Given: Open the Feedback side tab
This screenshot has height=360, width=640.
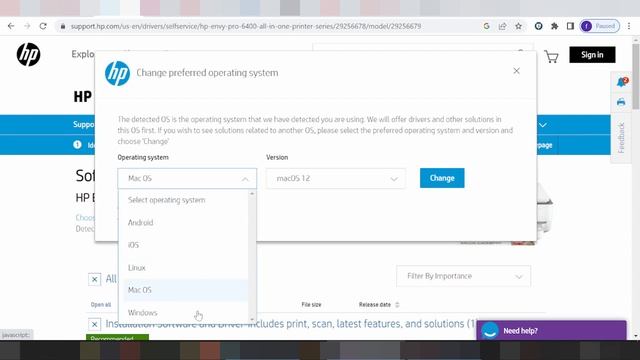Looking at the screenshot, I should (x=621, y=138).
